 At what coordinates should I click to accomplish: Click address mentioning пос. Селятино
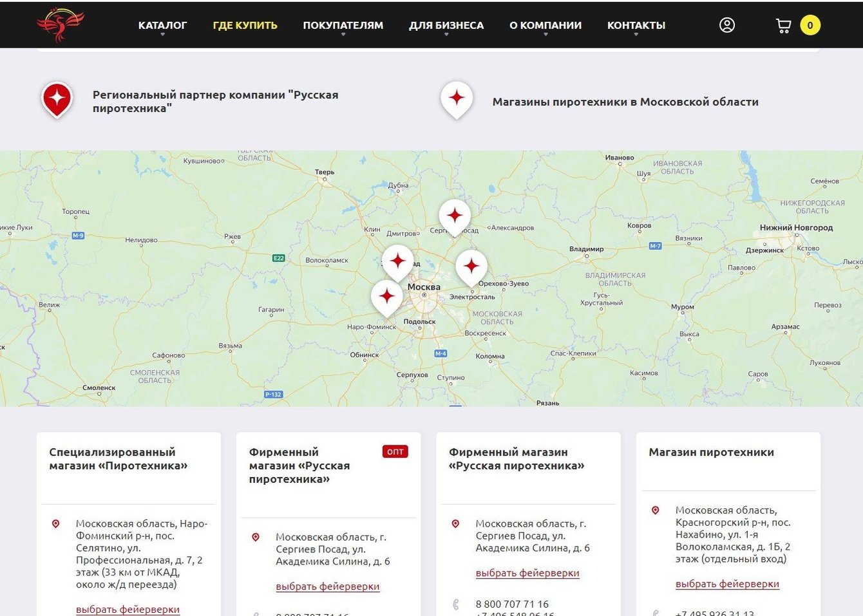click(142, 554)
